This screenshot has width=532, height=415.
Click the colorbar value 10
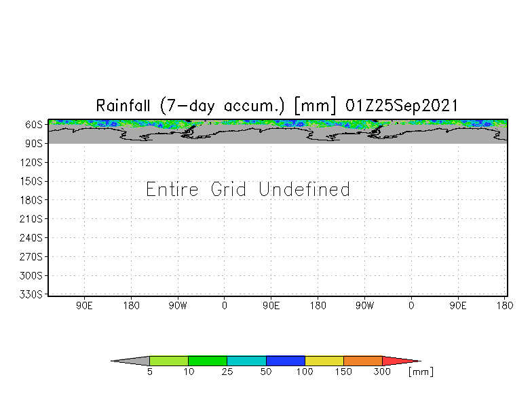(x=189, y=372)
